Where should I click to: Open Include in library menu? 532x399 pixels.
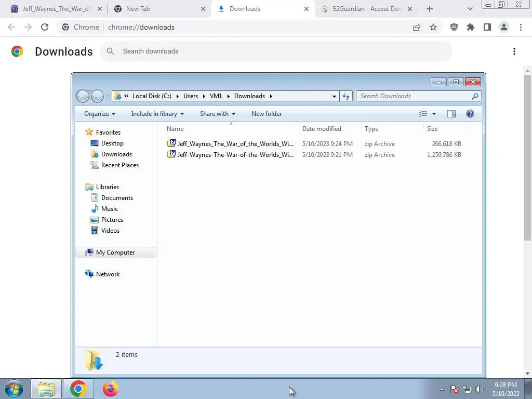point(157,114)
